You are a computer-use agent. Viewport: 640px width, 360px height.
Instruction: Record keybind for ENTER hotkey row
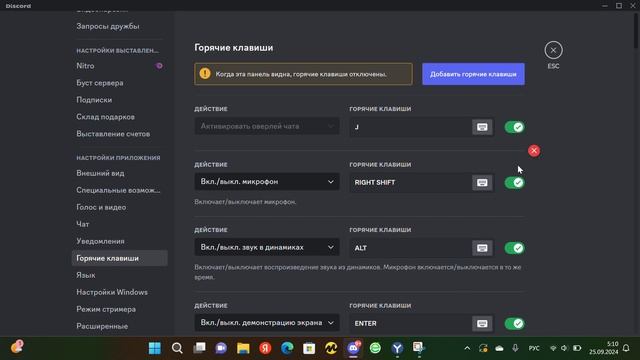(482, 323)
